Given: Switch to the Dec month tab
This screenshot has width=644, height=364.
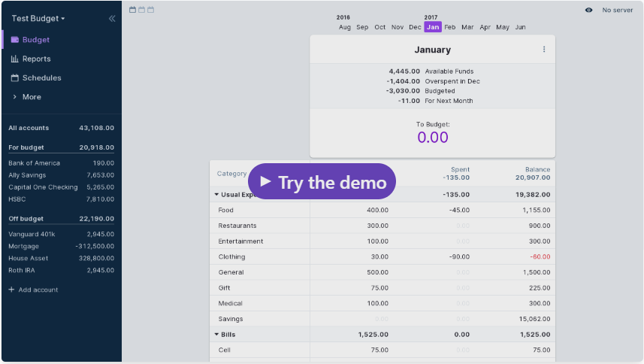Looking at the screenshot, I should 415,27.
